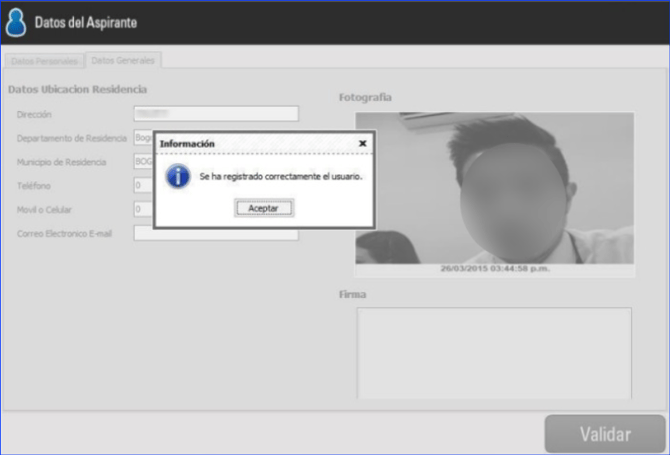Click the photo timestamp 26/03/2015 caption
Viewport: 670px width, 455px height.
495,269
